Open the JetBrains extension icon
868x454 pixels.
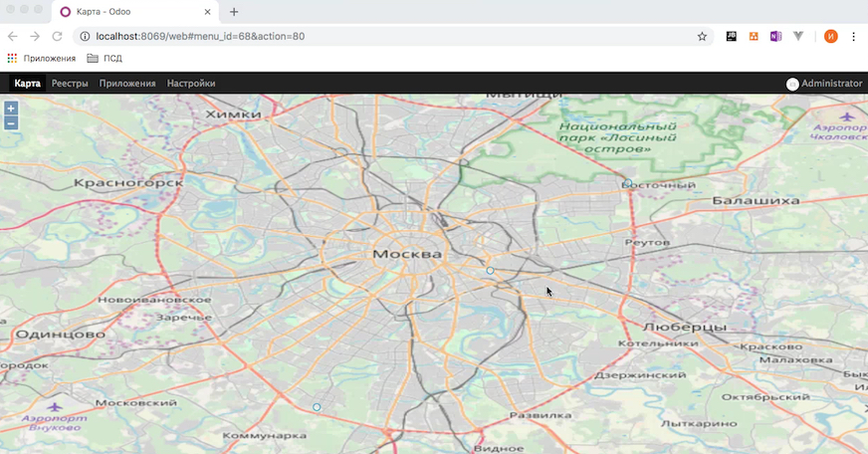[x=732, y=36]
